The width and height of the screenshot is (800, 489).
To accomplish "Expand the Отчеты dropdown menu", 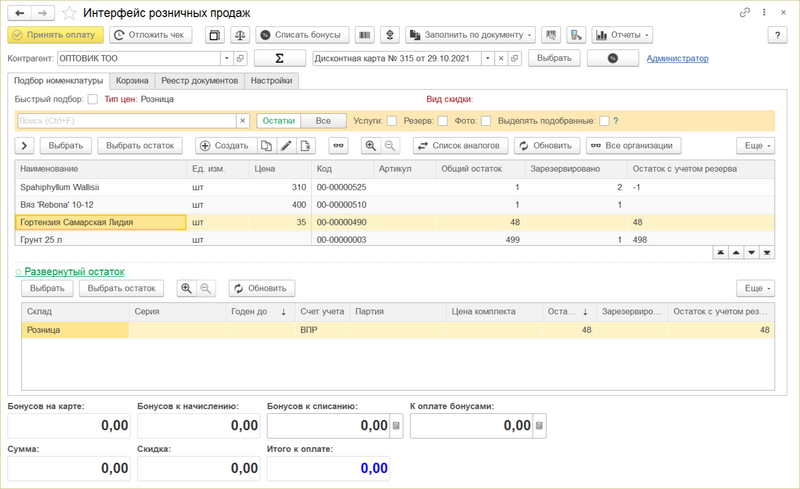I will pyautogui.click(x=622, y=35).
